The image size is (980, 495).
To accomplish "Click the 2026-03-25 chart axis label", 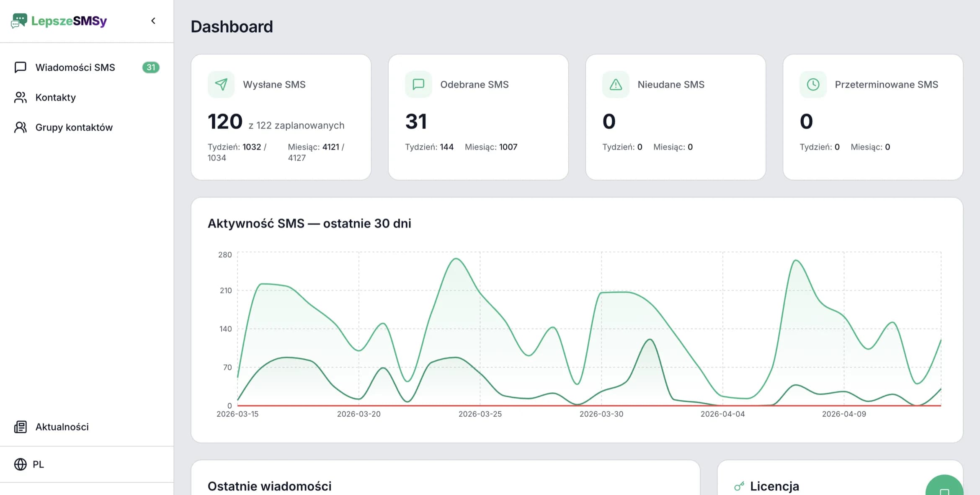I will [480, 414].
